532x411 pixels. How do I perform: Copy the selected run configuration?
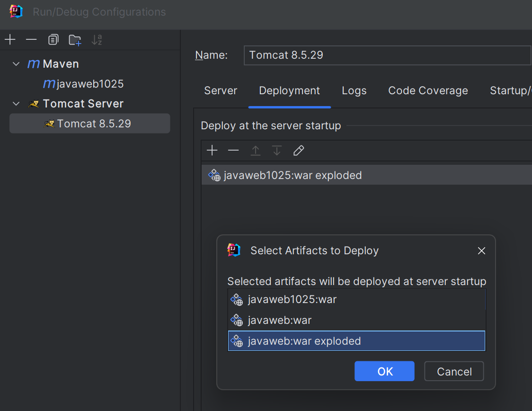coord(53,40)
